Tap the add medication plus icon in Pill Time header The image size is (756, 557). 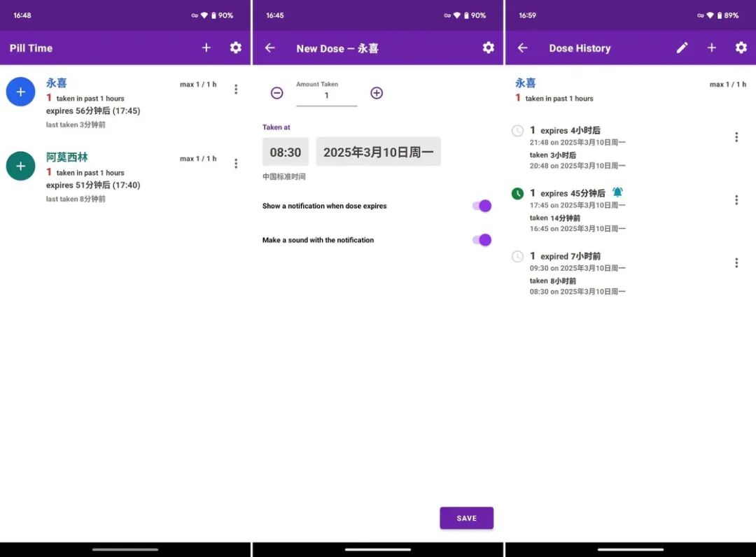pos(206,48)
